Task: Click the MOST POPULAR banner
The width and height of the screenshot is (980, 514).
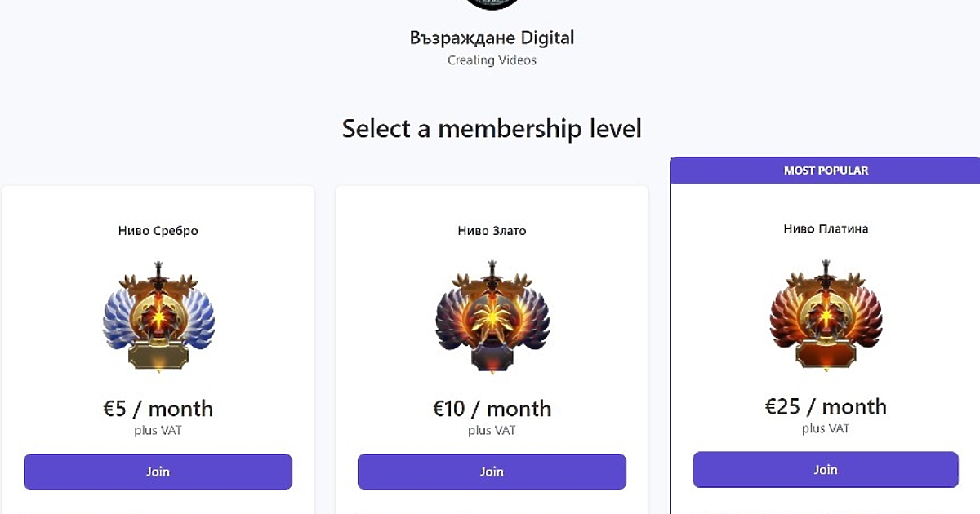Action: coord(826,171)
